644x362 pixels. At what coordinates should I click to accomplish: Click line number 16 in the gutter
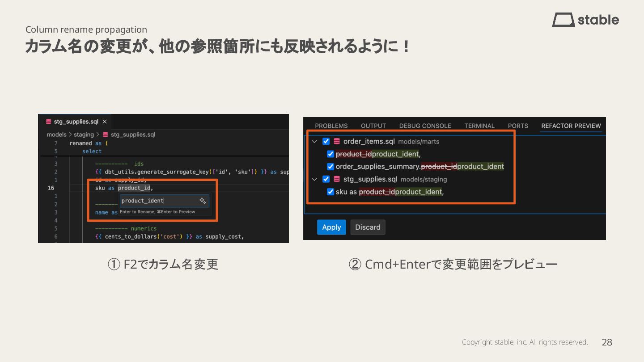point(51,188)
